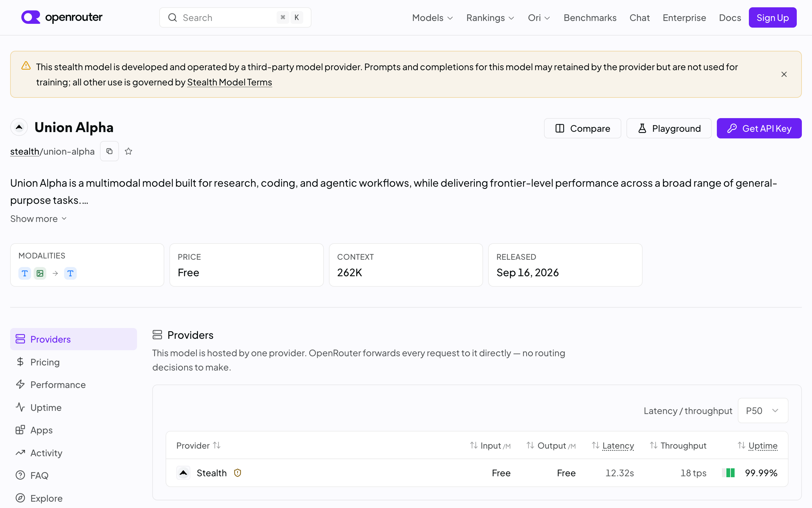812x508 pixels.
Task: Open the Ori dropdown menu
Action: (x=539, y=17)
